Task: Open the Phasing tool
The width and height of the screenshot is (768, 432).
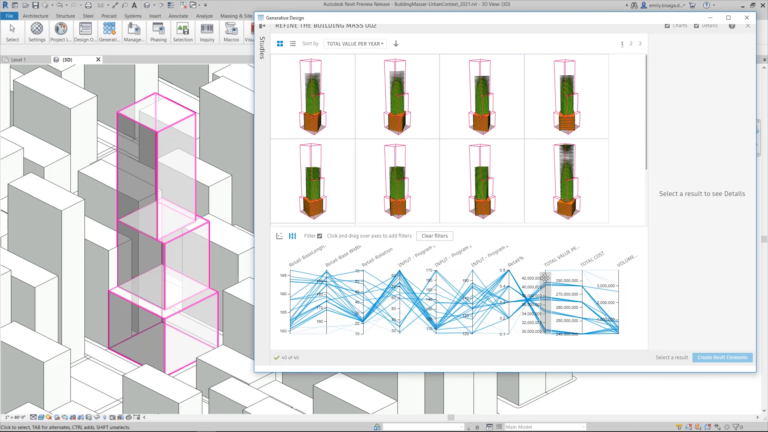Action: [x=158, y=32]
